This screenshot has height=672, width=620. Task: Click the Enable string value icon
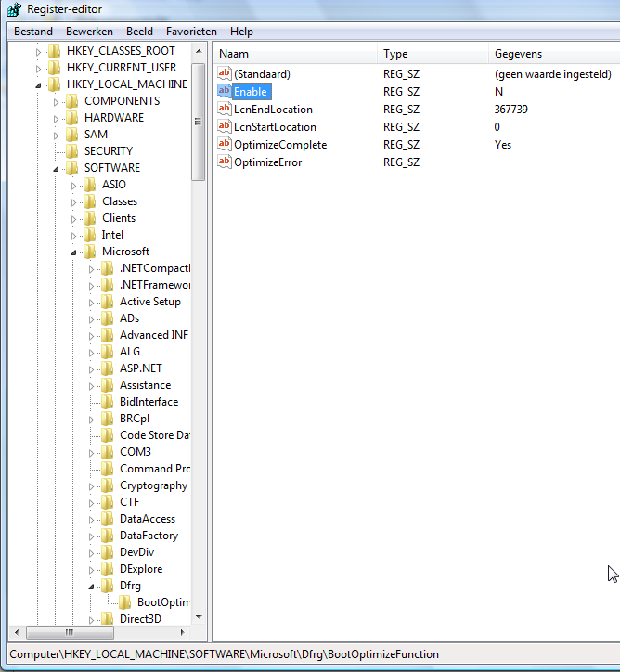225,91
